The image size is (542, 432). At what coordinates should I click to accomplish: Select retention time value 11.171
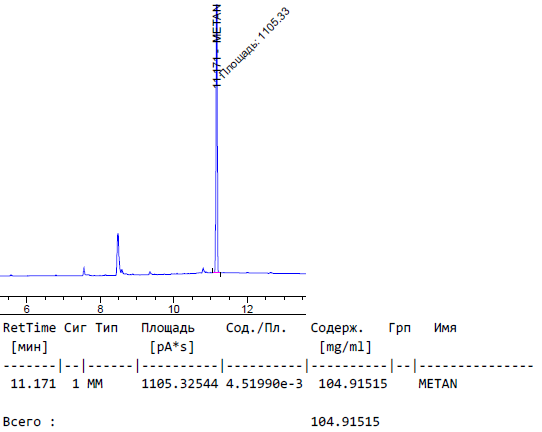[x=33, y=384]
